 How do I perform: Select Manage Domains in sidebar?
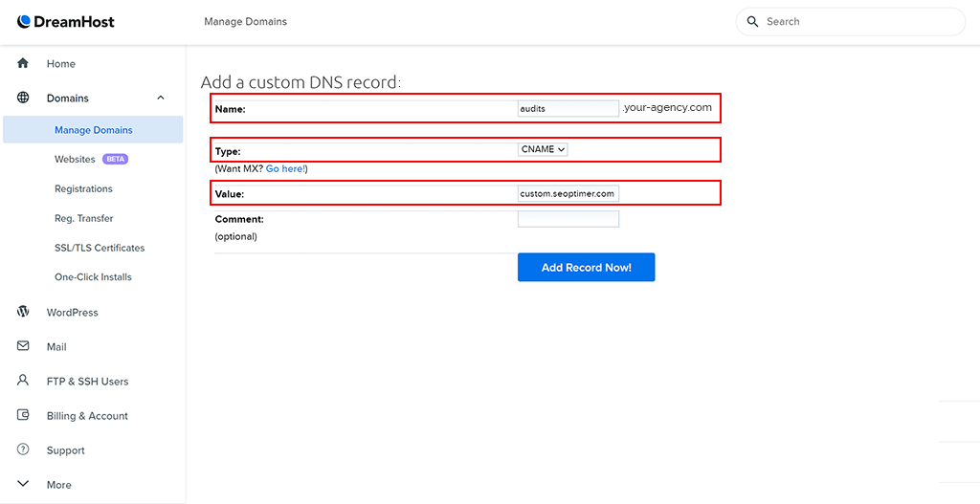pyautogui.click(x=93, y=130)
